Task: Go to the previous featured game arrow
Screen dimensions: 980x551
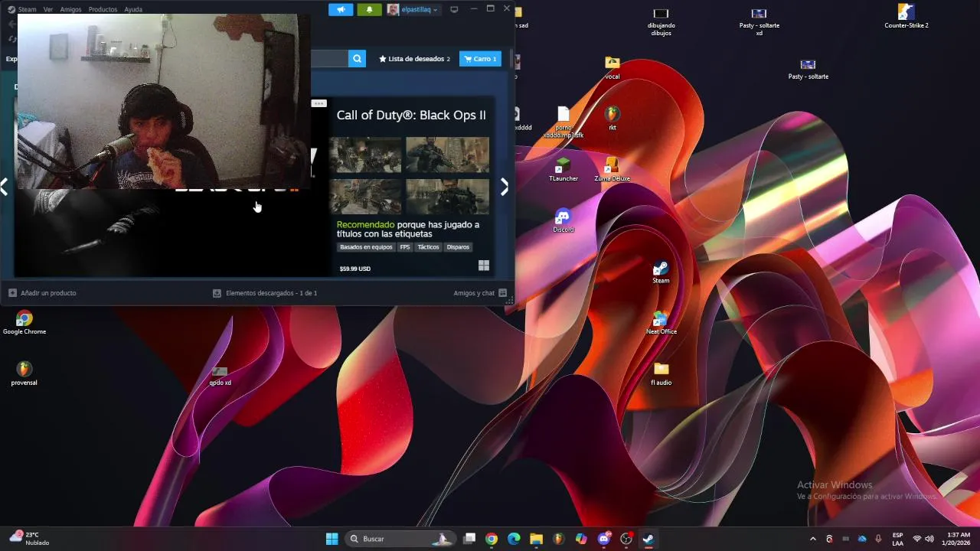Action: click(x=5, y=187)
